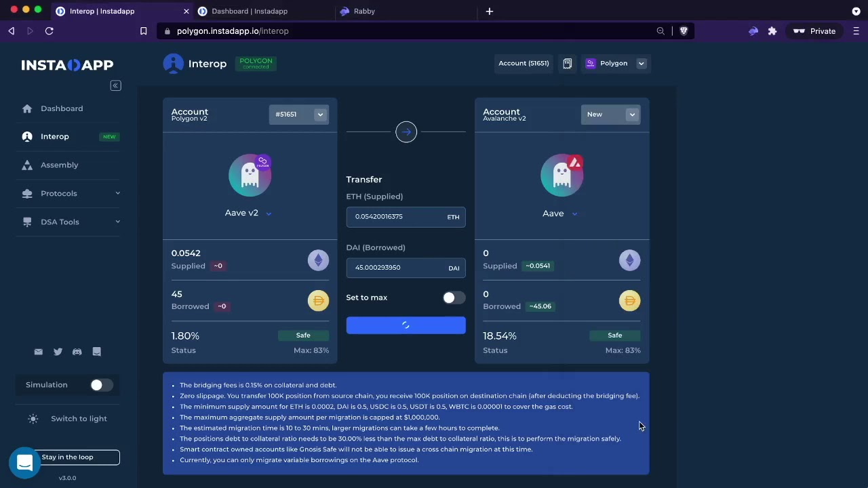
Task: Click the DAI token icon in the Polygon account card
Action: pyautogui.click(x=318, y=300)
